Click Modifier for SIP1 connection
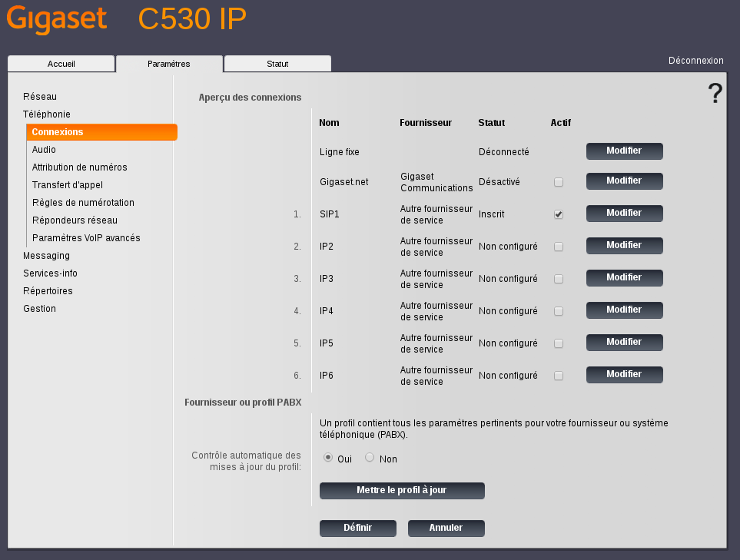 point(624,214)
